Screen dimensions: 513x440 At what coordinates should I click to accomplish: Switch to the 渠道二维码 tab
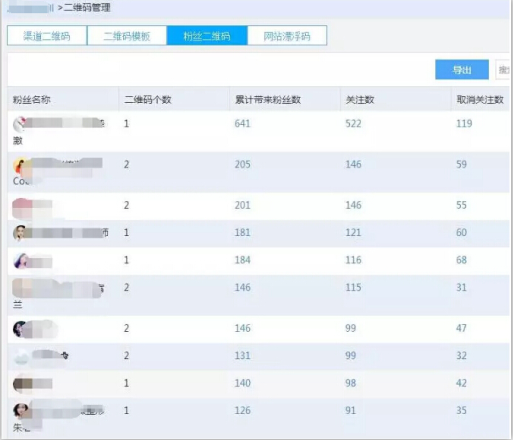(47, 36)
